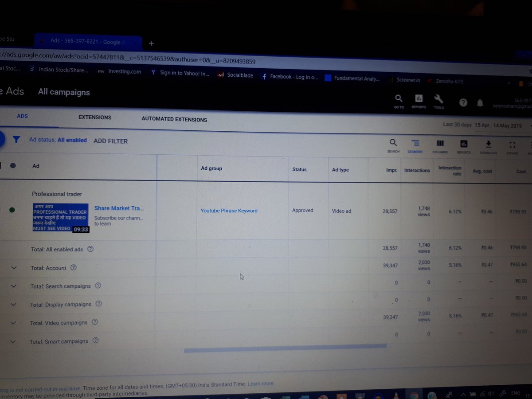Open a new browser tab with the plus button

151,43
